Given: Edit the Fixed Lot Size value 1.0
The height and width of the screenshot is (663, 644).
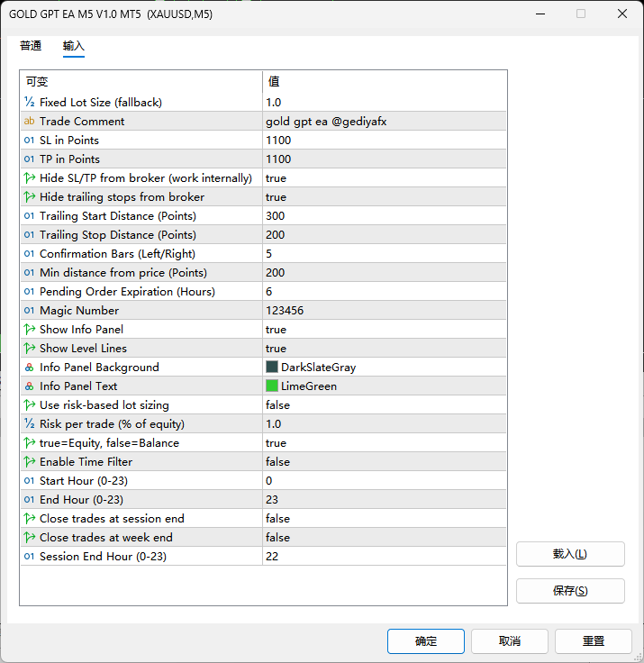Looking at the screenshot, I should point(385,102).
